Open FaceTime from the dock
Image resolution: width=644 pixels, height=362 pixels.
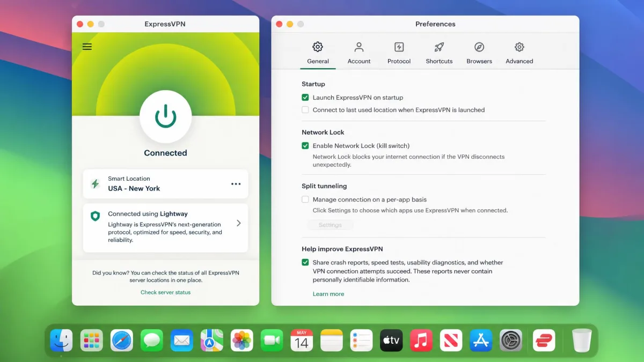[272, 340]
